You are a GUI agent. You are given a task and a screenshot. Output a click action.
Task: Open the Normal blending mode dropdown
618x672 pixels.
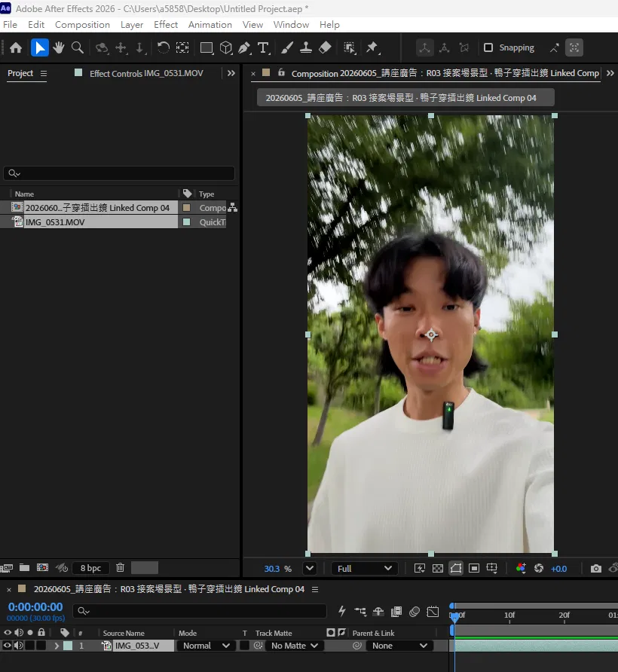point(207,646)
